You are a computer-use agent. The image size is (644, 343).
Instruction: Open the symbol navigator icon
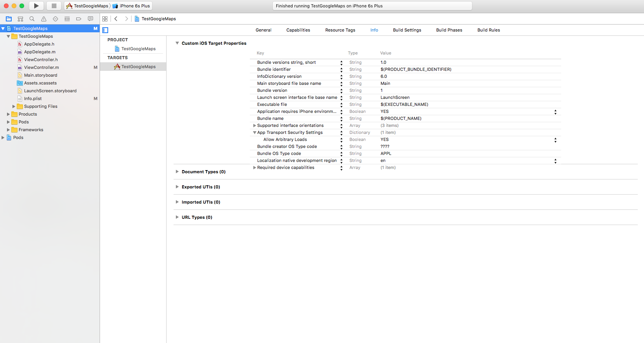click(x=21, y=19)
